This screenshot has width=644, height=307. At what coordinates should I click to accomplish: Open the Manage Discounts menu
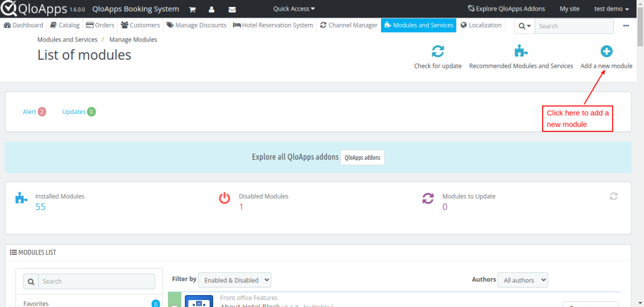196,25
